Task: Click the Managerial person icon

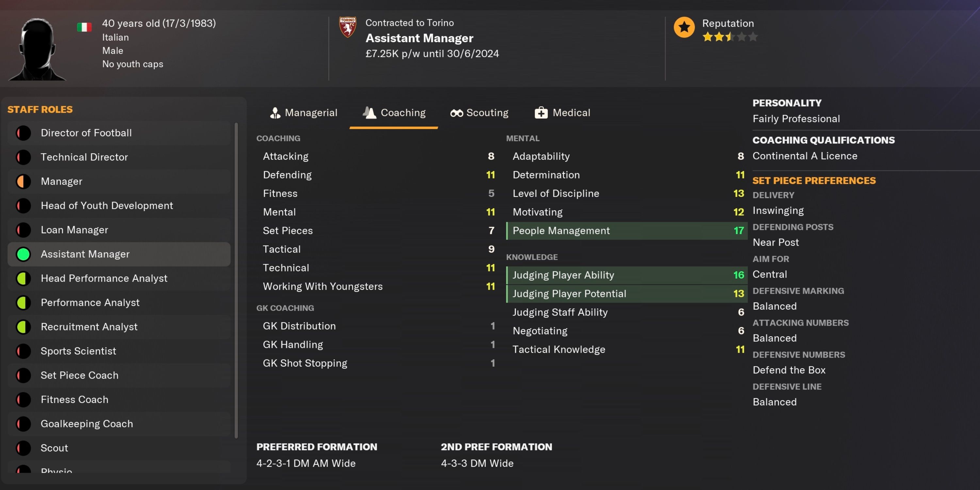Action: (275, 113)
